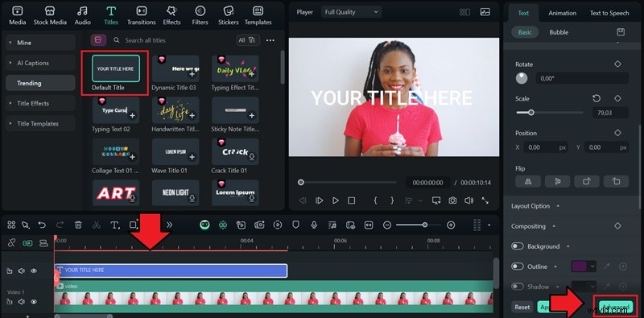Expand the AI Captions category
This screenshot has width=644, height=318.
pyautogui.click(x=40, y=63)
